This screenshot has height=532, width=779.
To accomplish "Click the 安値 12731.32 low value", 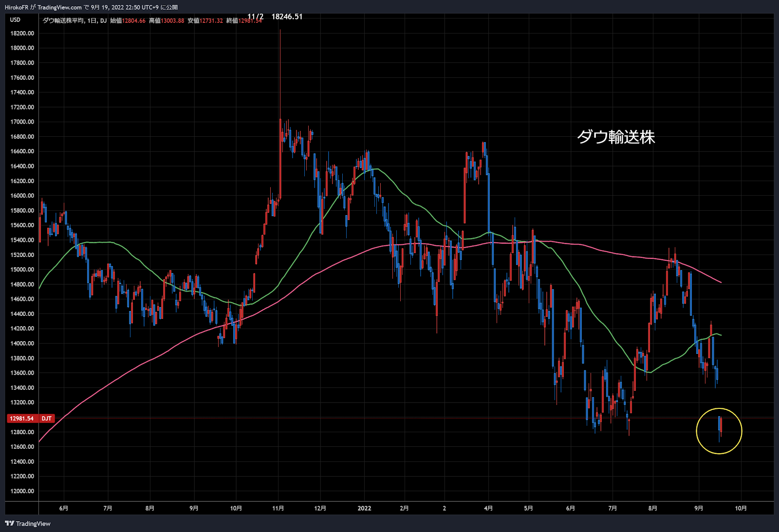I will point(205,20).
